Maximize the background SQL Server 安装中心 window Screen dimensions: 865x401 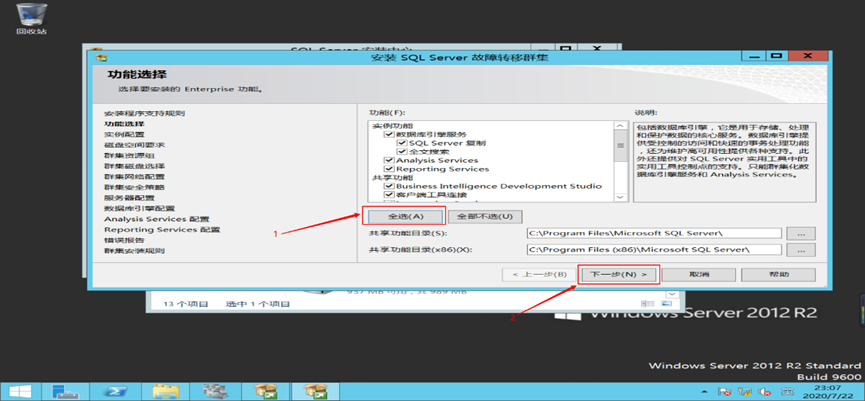pos(567,49)
